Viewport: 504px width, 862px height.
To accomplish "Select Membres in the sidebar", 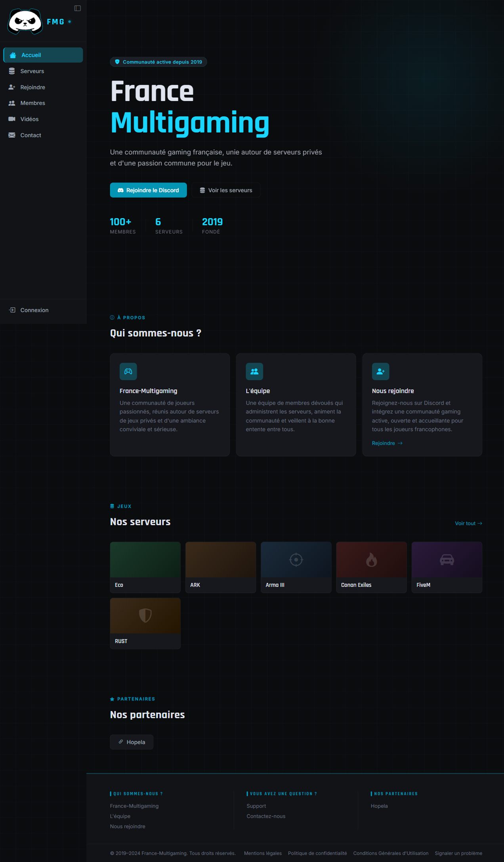I will (43, 103).
